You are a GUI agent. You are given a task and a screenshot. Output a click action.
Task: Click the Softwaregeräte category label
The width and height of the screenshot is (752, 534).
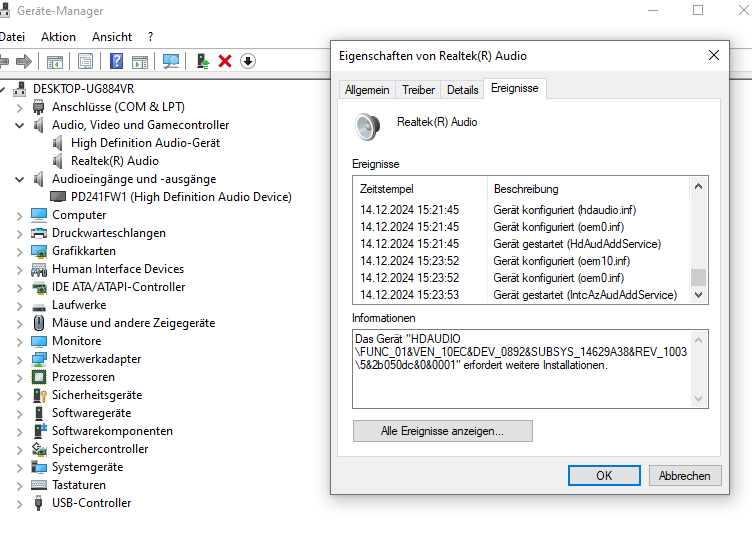pyautogui.click(x=91, y=413)
